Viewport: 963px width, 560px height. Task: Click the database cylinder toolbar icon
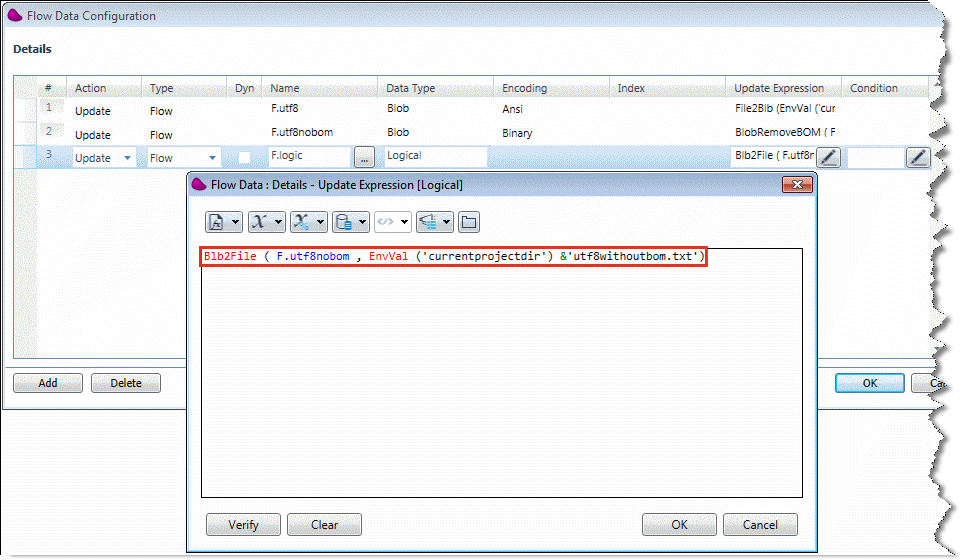[344, 222]
